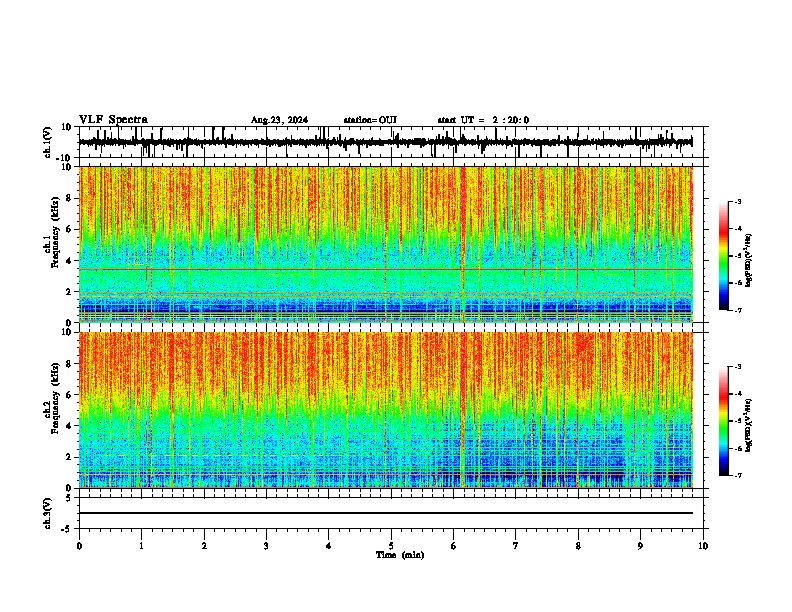The image size is (792, 612).
Task: Click the ch.2 spectrogram panel
Action: pyautogui.click(x=386, y=410)
